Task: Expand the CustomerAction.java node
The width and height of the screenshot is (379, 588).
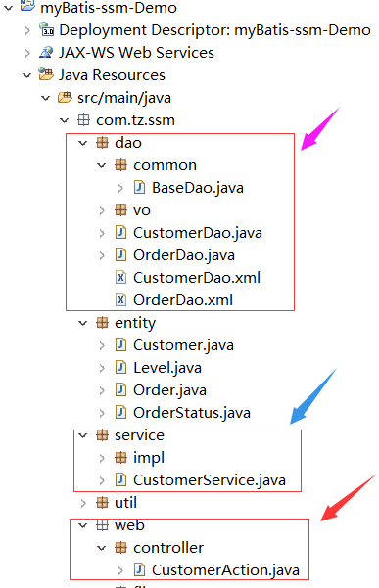Action: pos(120,570)
